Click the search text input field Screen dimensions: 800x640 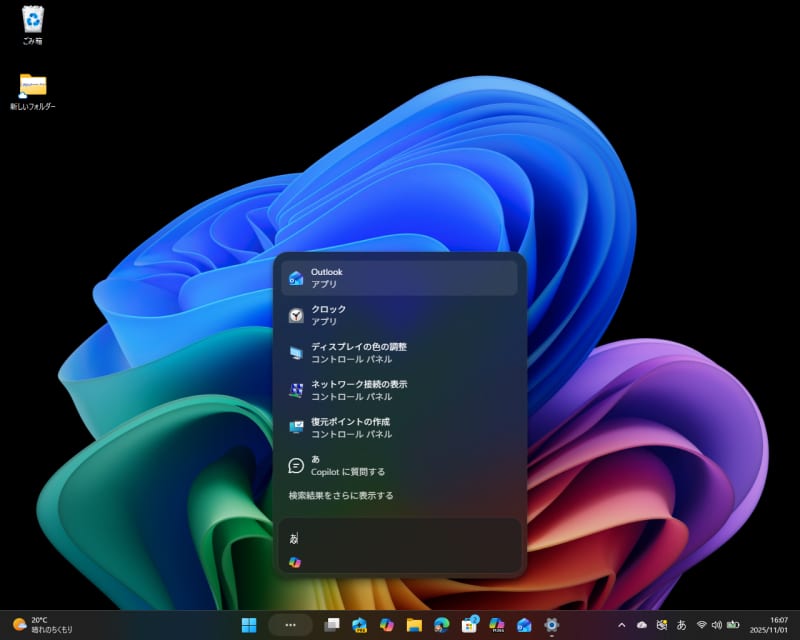coord(400,538)
